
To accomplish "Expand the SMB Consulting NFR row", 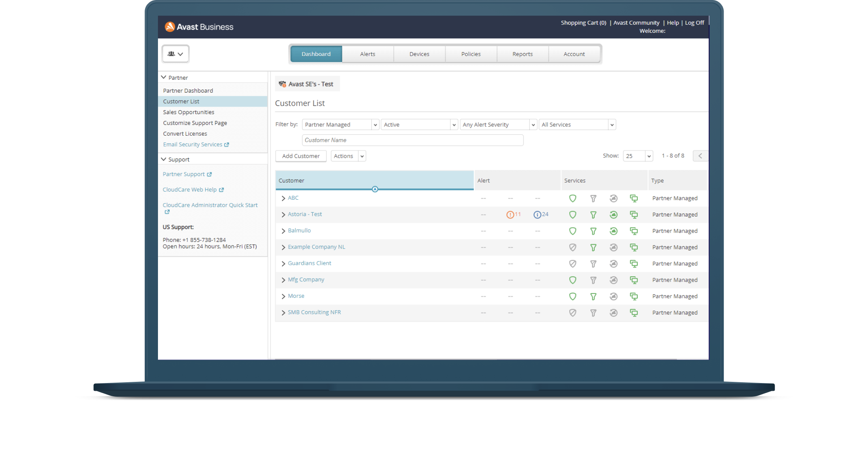I will tap(283, 313).
